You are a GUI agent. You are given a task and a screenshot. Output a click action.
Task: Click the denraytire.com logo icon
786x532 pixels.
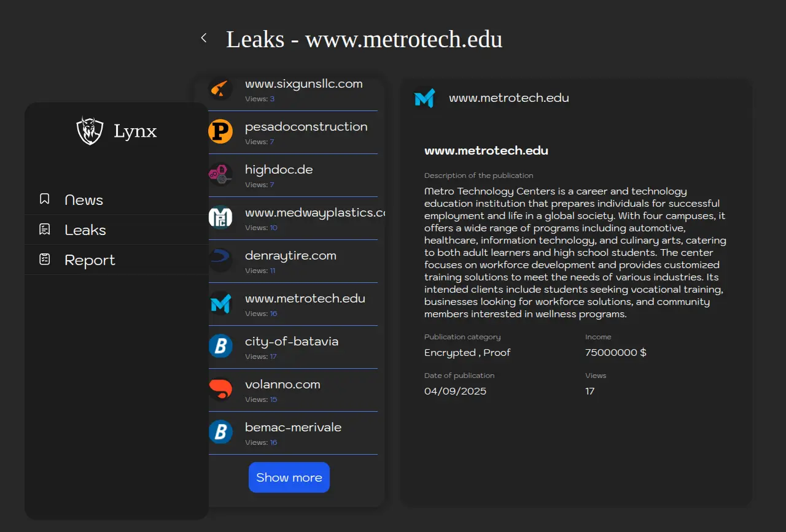click(220, 261)
